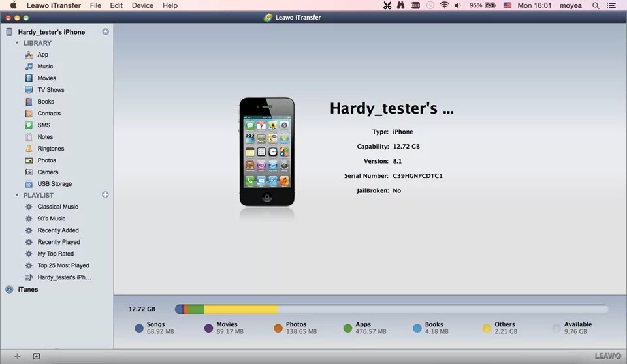Collapse the LIBRARY section triangle
This screenshot has height=364, width=627.
point(17,43)
